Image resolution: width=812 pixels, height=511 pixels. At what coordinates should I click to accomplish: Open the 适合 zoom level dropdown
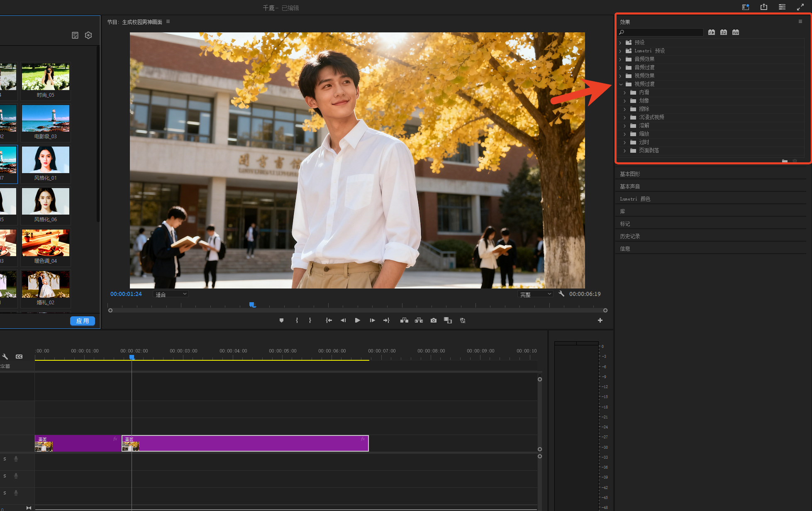(x=171, y=294)
